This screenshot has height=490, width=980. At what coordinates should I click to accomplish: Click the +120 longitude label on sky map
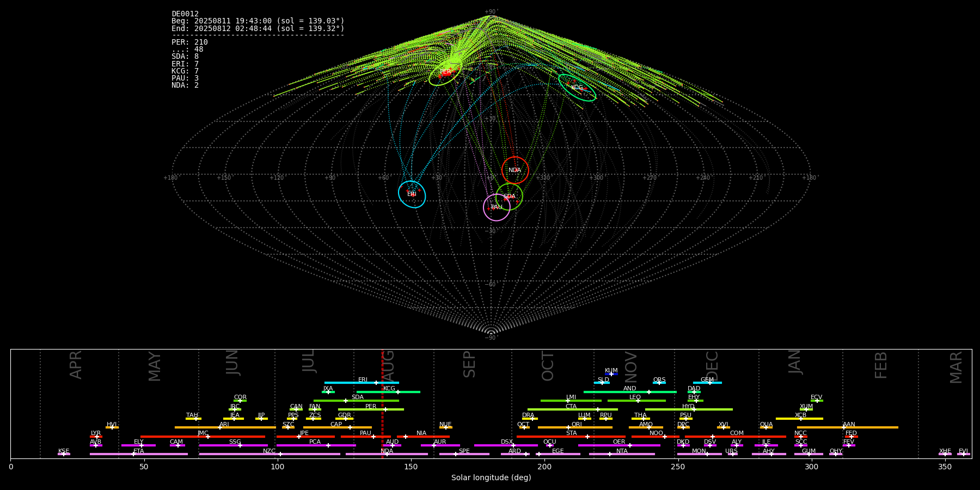(x=277, y=177)
